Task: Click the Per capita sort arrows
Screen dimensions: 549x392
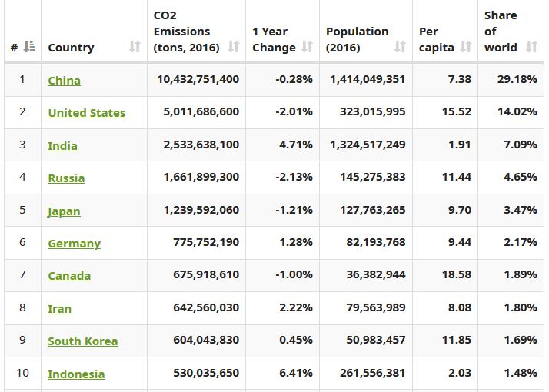Action: (x=465, y=47)
